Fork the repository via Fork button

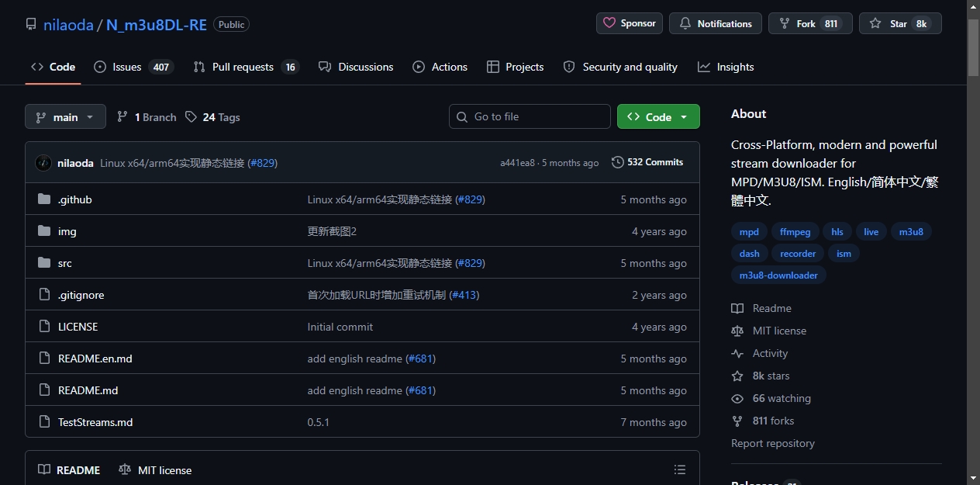810,23
